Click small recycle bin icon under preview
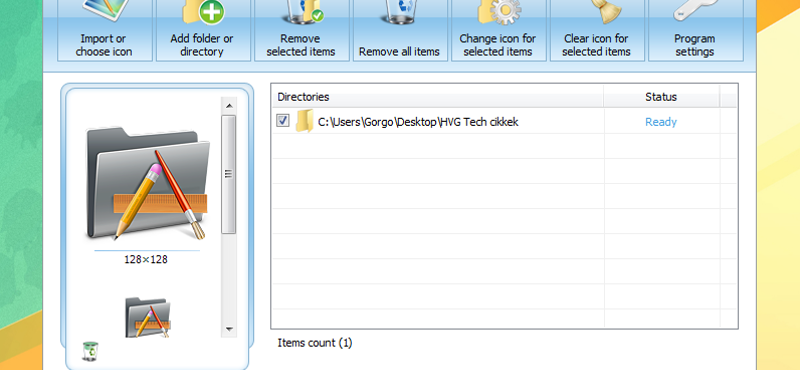 pyautogui.click(x=90, y=351)
